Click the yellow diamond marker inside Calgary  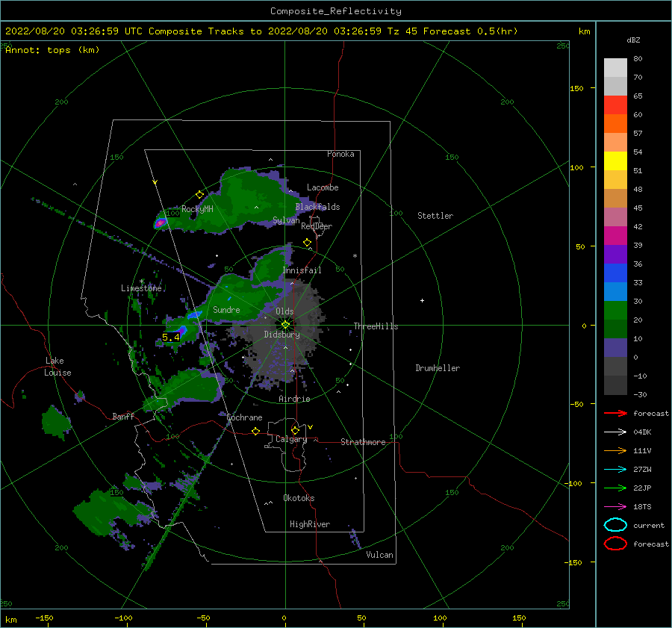click(x=295, y=430)
